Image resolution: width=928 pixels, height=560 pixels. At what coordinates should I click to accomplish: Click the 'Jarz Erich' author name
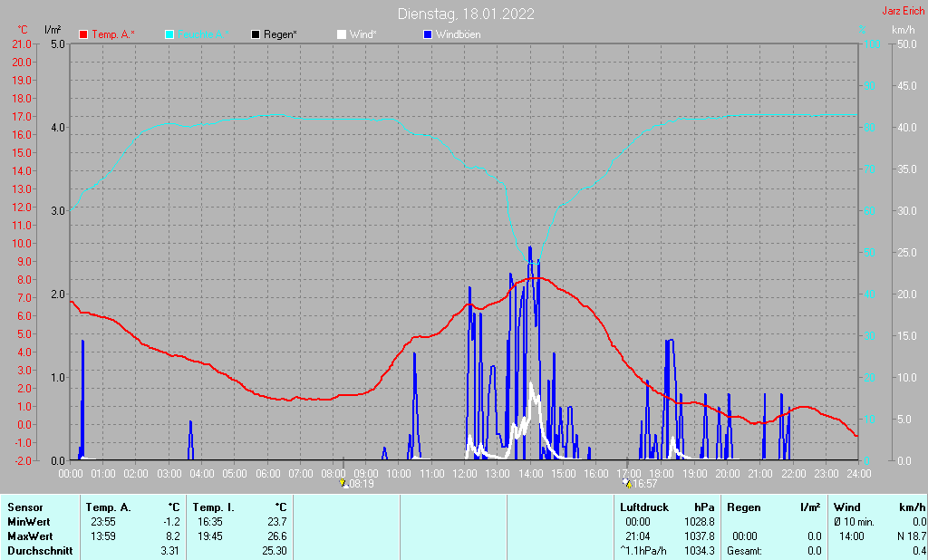tap(904, 11)
